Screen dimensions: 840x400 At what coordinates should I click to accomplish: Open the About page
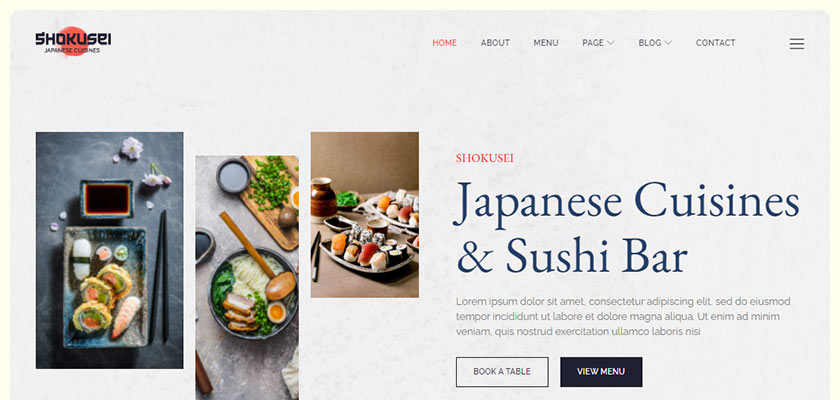point(495,43)
